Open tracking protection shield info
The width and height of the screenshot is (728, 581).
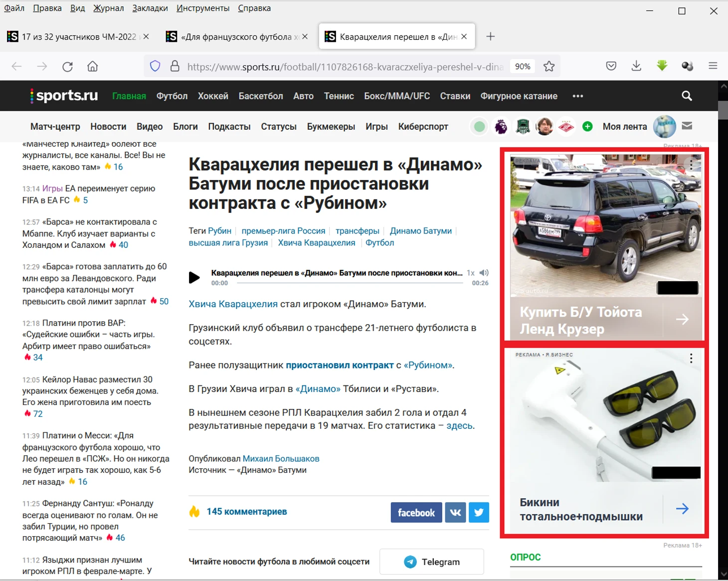point(155,66)
